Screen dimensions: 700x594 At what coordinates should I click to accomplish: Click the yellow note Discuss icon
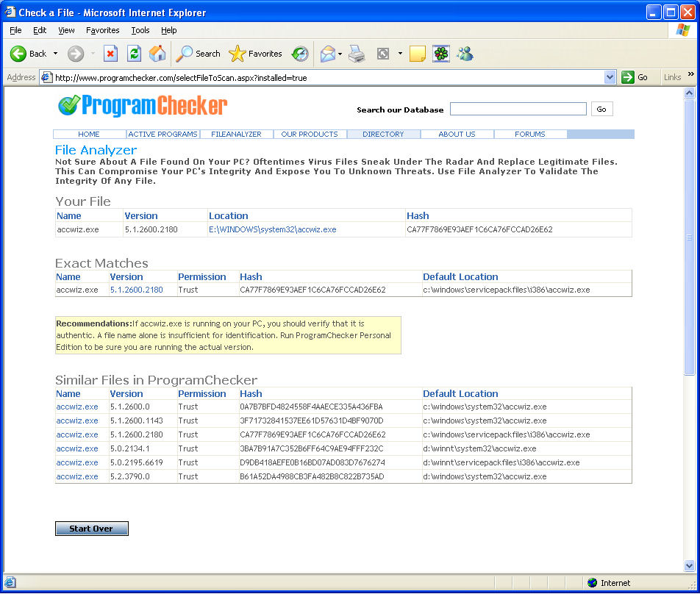tap(418, 54)
